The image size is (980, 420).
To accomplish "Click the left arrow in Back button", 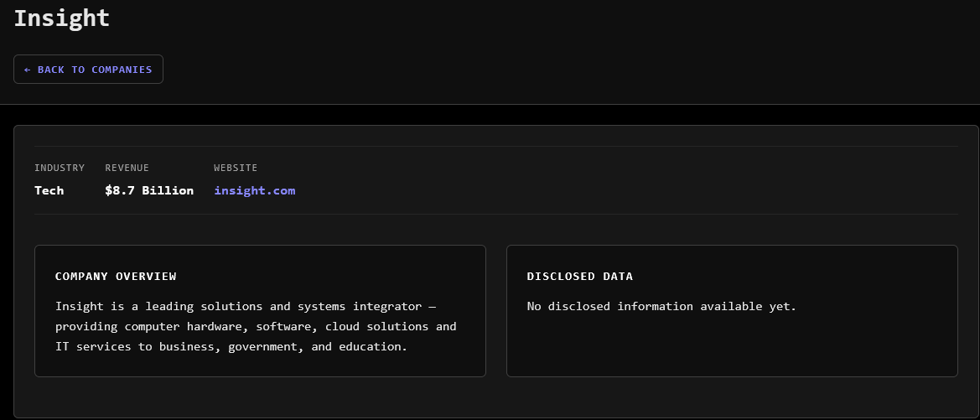I will click(28, 70).
